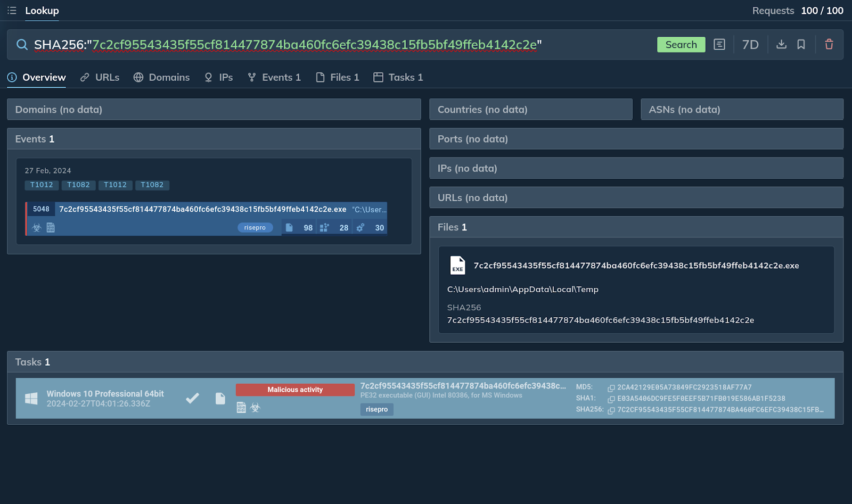Bookmark this search query
The image size is (852, 504).
pos(801,45)
